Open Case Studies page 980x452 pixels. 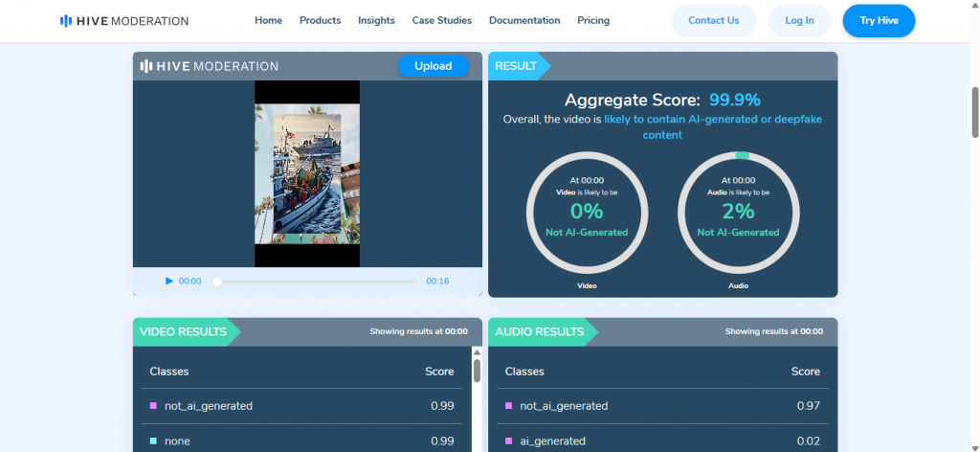(441, 20)
